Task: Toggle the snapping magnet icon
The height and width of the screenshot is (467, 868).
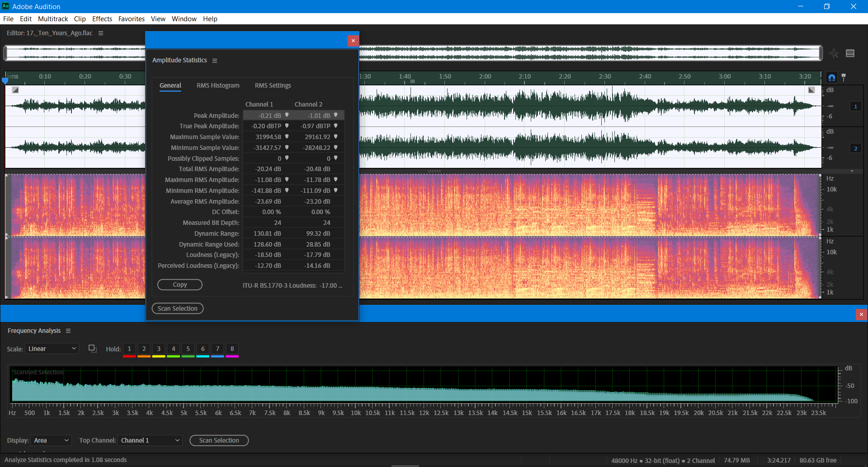Action: point(832,77)
